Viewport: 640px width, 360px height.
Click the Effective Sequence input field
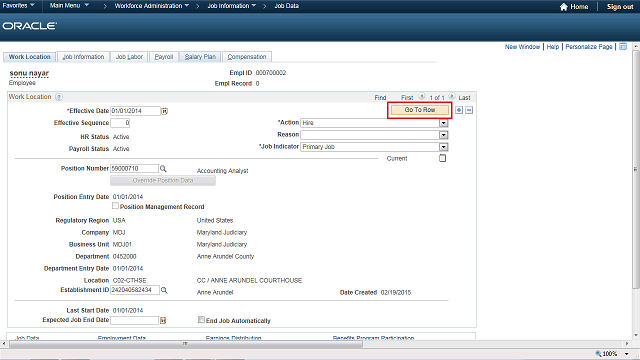coord(120,123)
